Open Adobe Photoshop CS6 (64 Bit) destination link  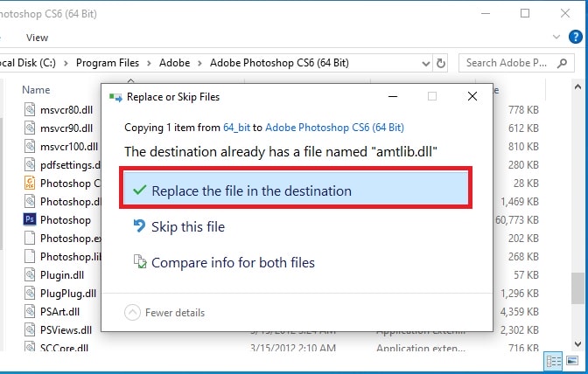334,128
